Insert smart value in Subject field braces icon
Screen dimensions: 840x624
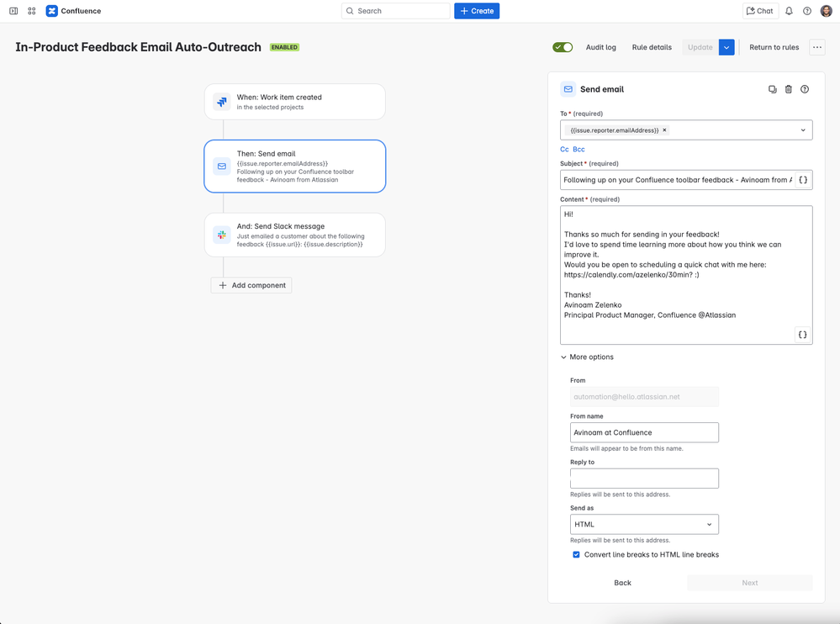(x=803, y=180)
